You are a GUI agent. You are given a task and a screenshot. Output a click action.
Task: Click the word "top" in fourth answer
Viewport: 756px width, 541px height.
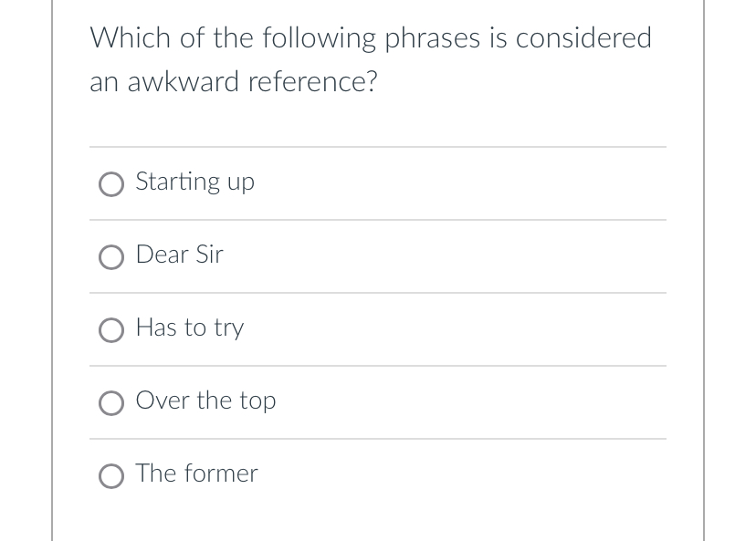pyautogui.click(x=257, y=401)
